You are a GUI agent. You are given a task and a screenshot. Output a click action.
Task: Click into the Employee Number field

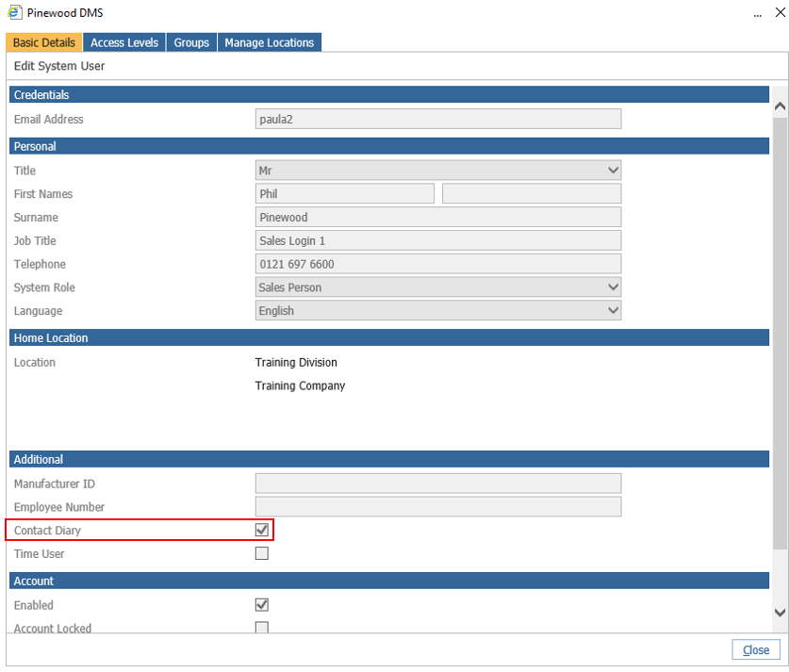pyautogui.click(x=438, y=507)
